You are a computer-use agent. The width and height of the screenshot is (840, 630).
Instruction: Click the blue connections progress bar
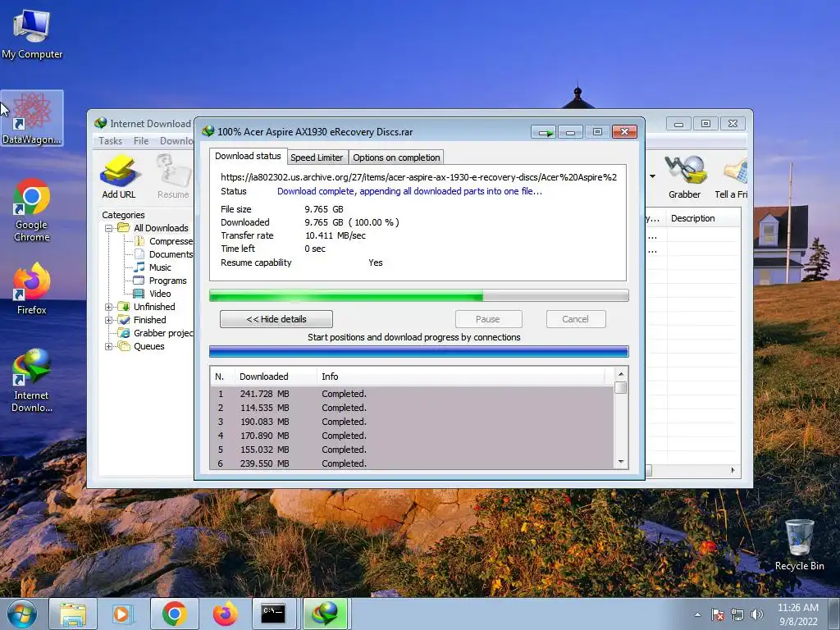point(419,352)
